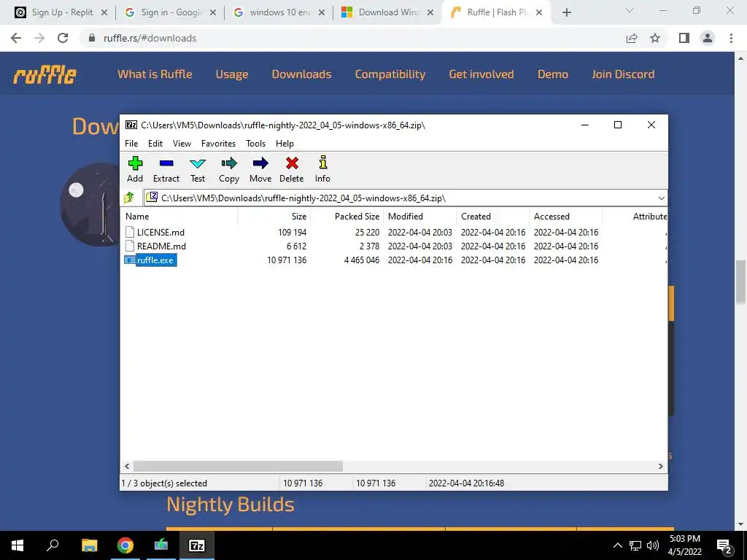Open the Windows Start menu
The image size is (747, 560).
click(18, 545)
